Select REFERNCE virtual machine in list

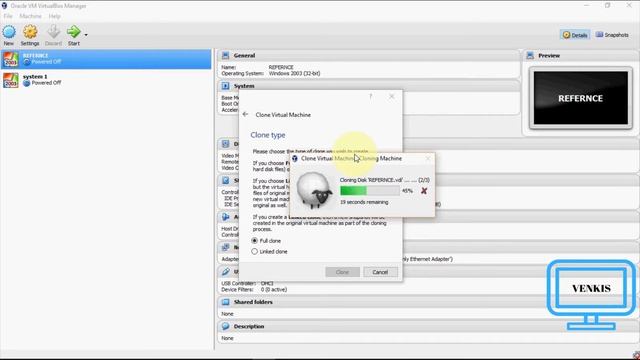click(x=106, y=59)
